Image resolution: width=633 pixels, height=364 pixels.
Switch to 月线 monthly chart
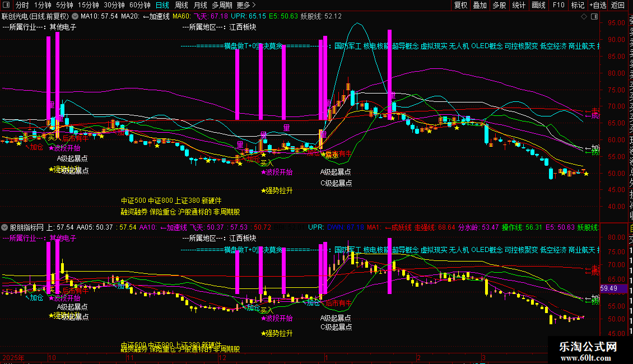tap(200, 5)
